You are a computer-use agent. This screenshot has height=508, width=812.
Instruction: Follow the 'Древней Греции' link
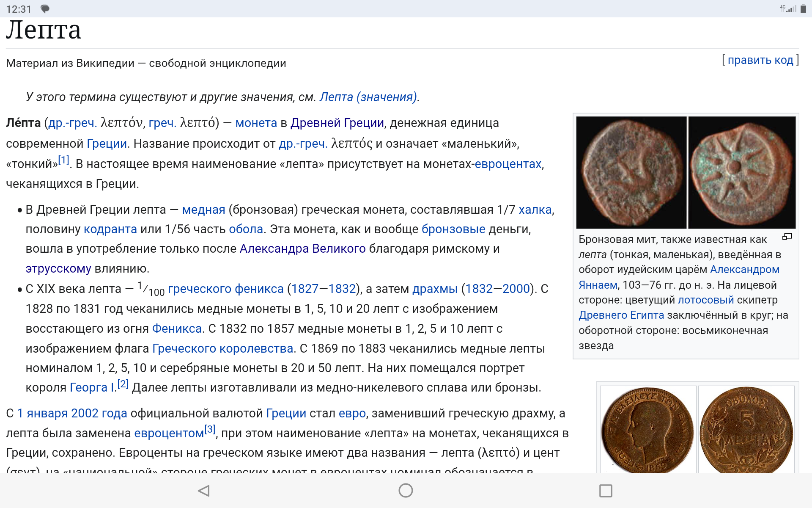click(x=337, y=123)
